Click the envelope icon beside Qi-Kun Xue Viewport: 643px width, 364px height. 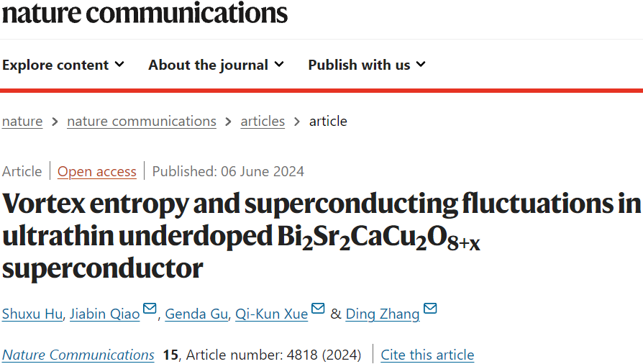point(318,308)
